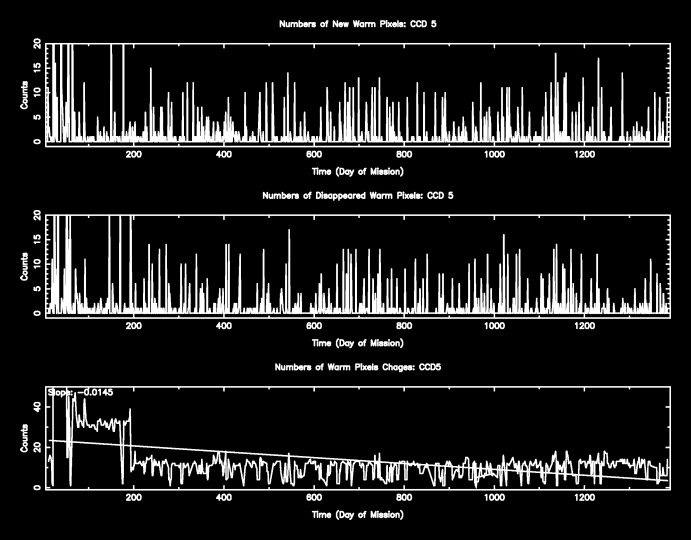This screenshot has width=691, height=540.
Task: Click x-axis tick '200' of Warm Pixels Chages plot
Action: (134, 498)
